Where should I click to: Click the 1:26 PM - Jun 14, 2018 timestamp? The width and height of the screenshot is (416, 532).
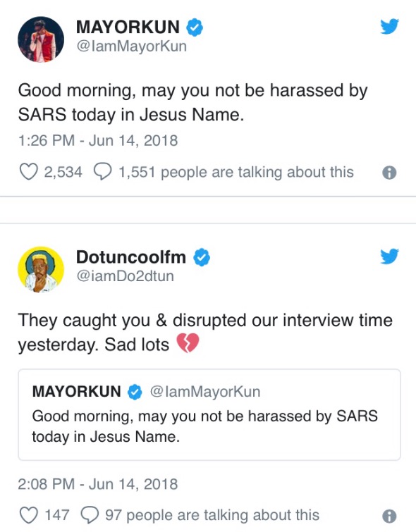point(98,140)
